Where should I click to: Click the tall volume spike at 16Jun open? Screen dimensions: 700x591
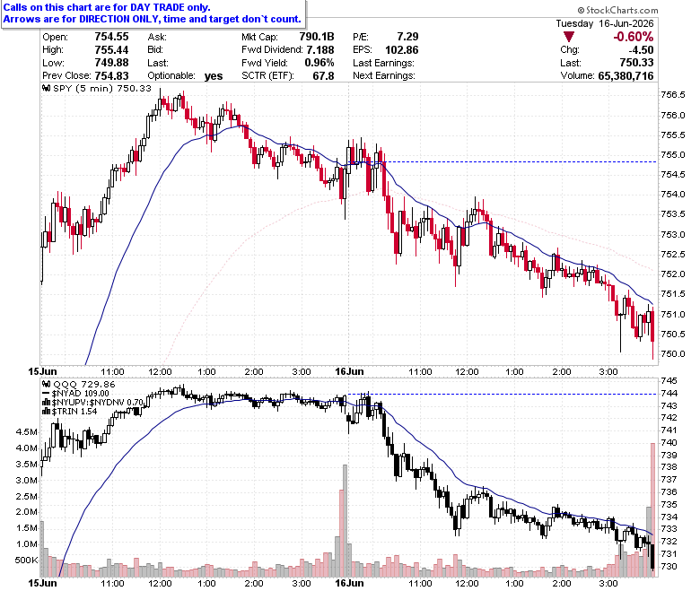pyautogui.click(x=345, y=520)
